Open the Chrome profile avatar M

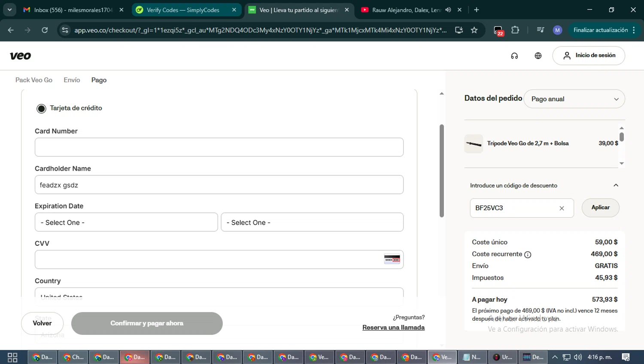click(557, 30)
